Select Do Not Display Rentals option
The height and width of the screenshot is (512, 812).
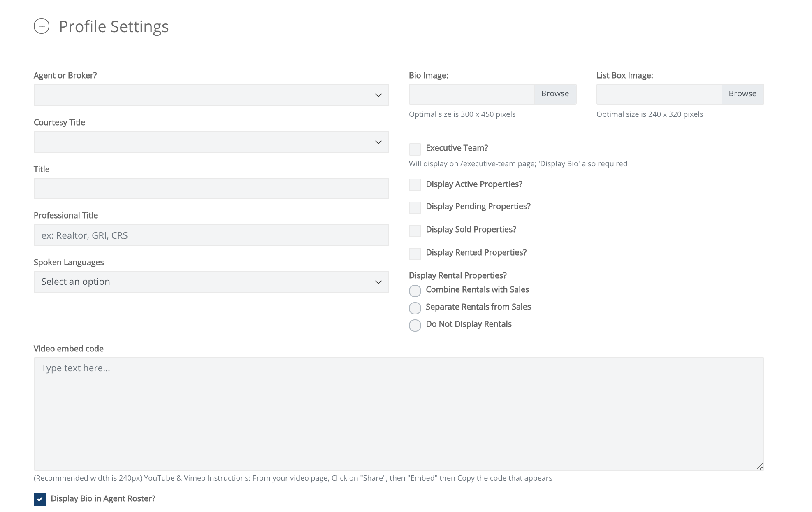coord(415,324)
